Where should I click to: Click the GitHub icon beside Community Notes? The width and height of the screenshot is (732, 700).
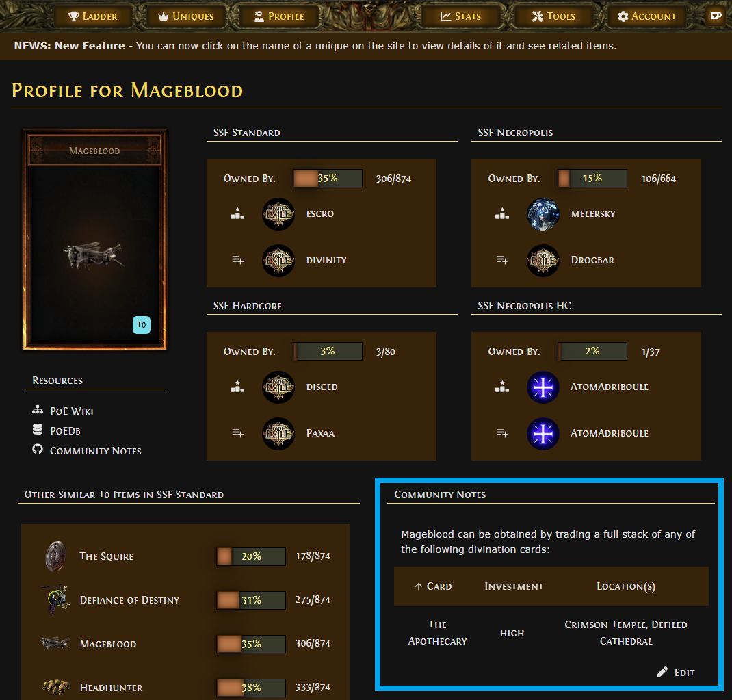pos(38,450)
